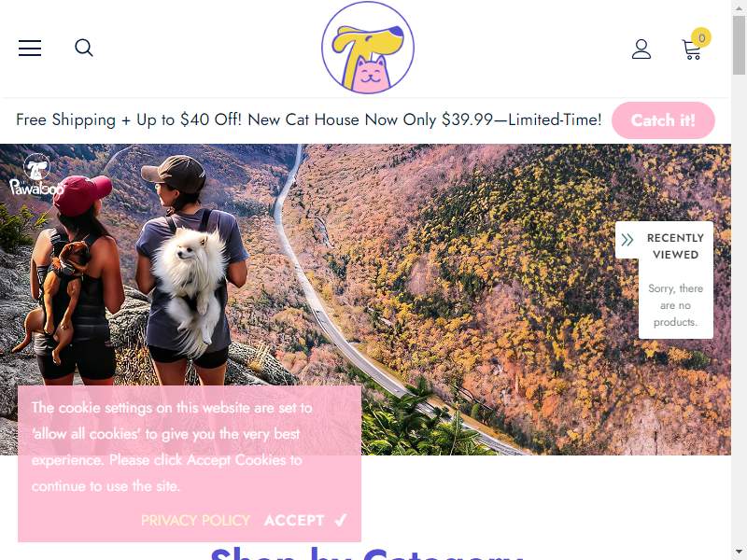Open the user account icon
The image size is (747, 560).
[x=641, y=49]
